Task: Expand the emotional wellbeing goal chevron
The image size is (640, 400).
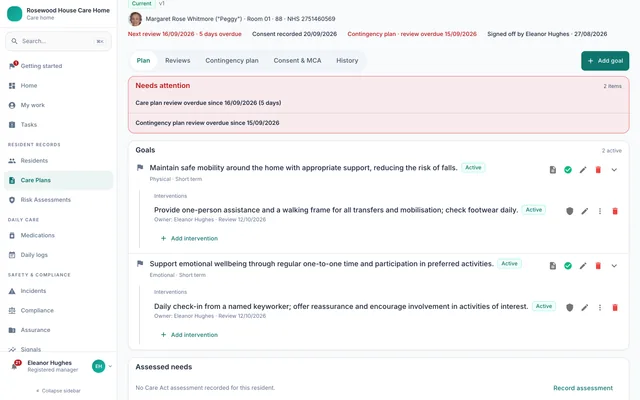Action: point(614,266)
